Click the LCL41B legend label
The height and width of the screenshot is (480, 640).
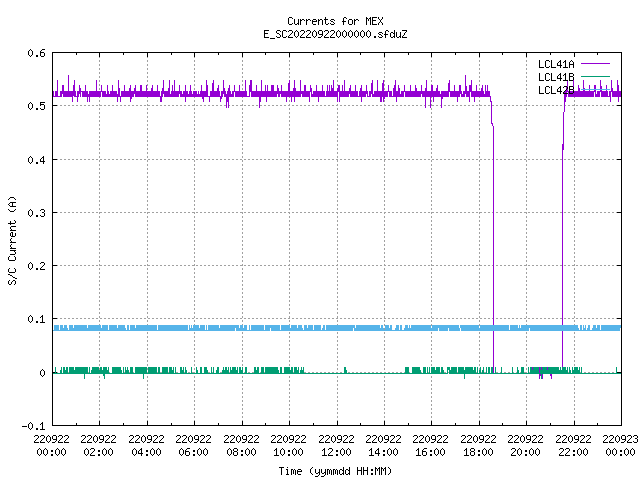pos(556,77)
